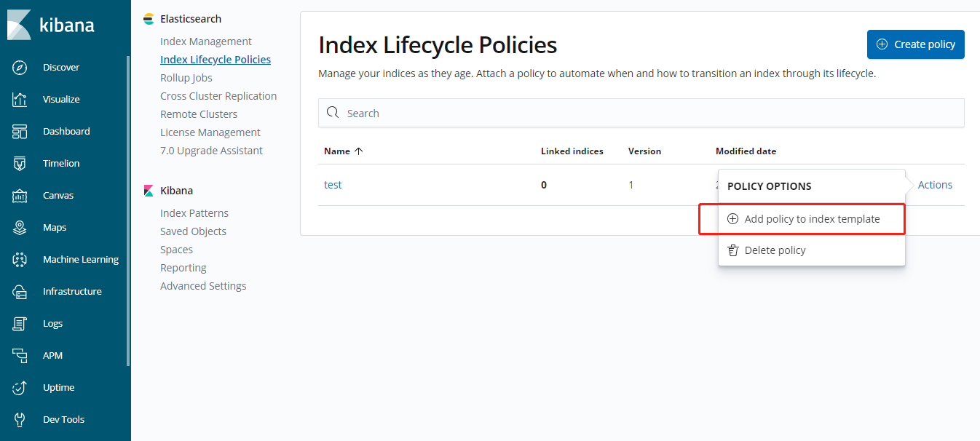
Task: Open the Maps icon
Action: pos(20,228)
